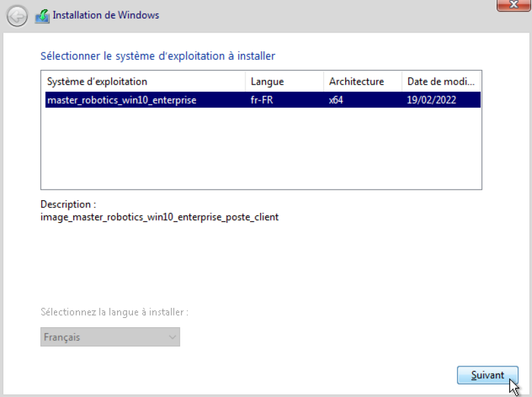Screen dimensions: 532x397
Task: Click the Sélectionner le système d'exploitation heading
Action: click(158, 56)
